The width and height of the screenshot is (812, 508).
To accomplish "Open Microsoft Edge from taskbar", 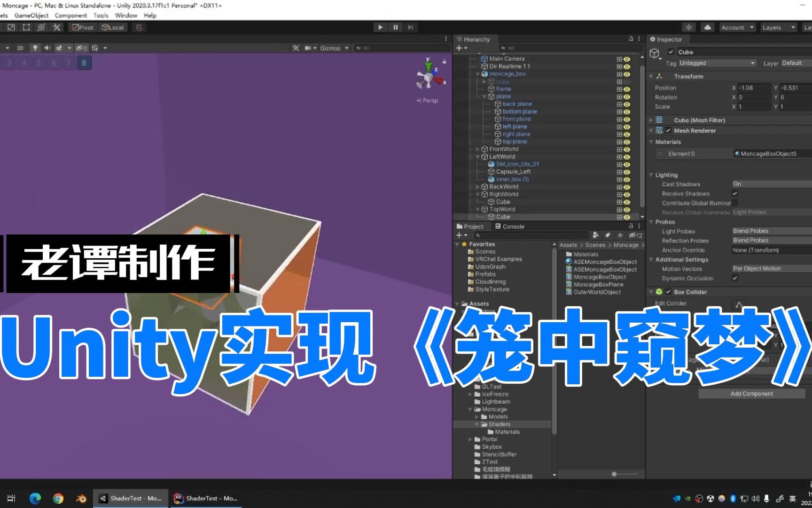I will (x=35, y=499).
